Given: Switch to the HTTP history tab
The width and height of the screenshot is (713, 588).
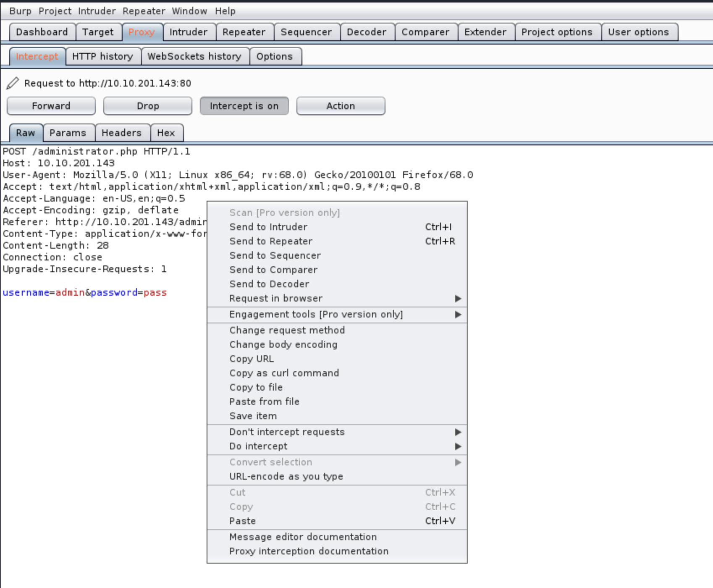Looking at the screenshot, I should (102, 56).
